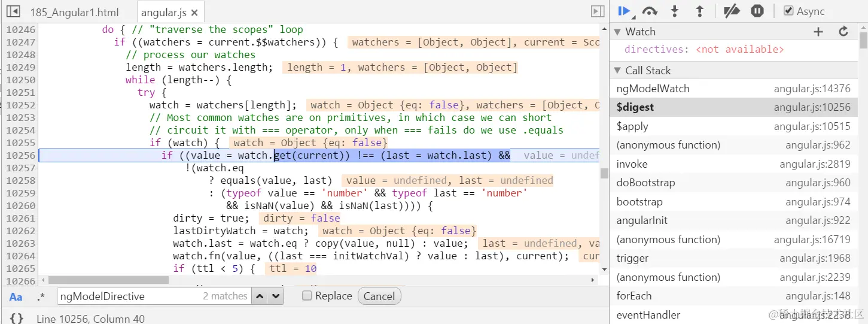Close the angular.js tab
Image resolution: width=868 pixels, height=324 pixels.
(194, 13)
